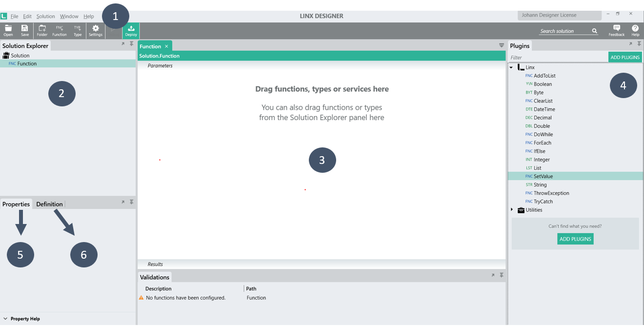644x326 pixels.
Task: Pin the Validations panel
Action: pos(502,275)
